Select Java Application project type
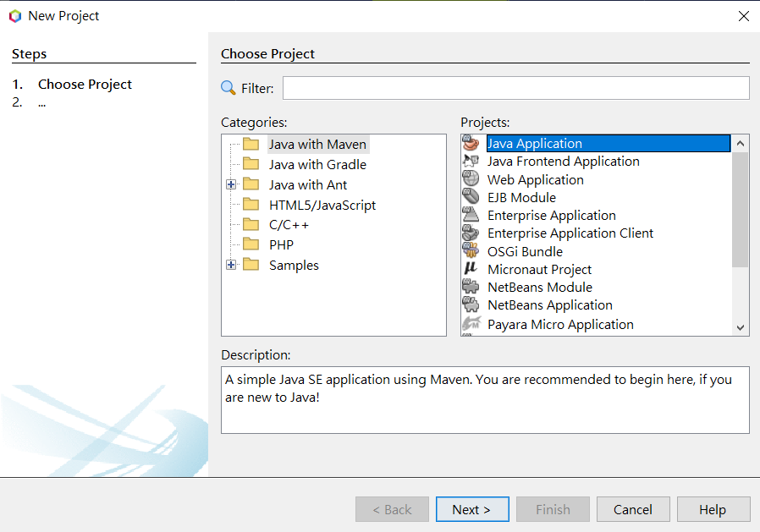The height and width of the screenshot is (532, 760). pos(609,144)
